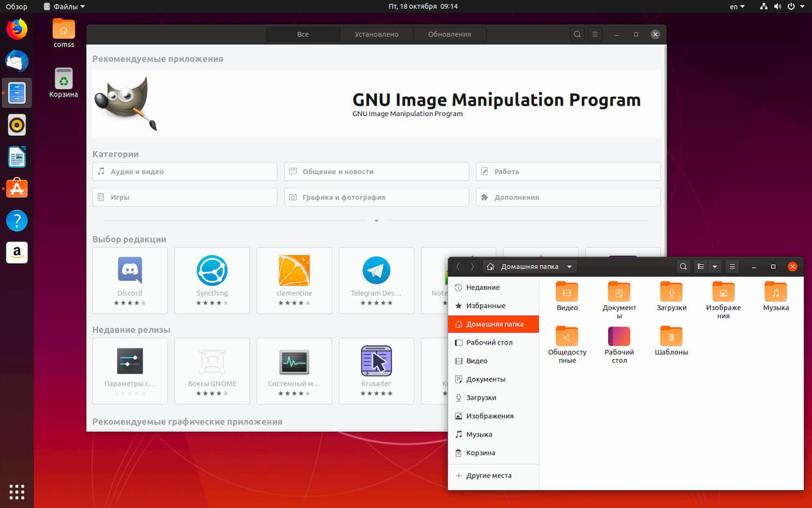Open Firefox from the dock
812x508 pixels.
17,29
